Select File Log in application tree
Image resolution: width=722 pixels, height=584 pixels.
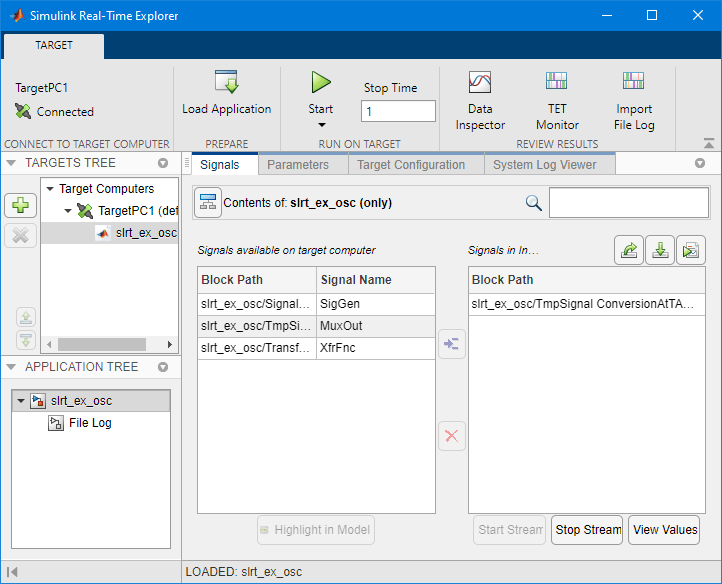point(90,423)
